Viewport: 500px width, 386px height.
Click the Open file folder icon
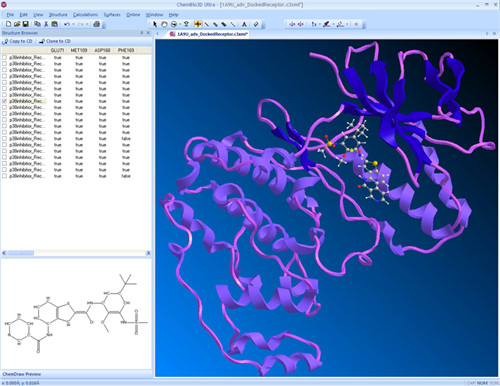17,24
